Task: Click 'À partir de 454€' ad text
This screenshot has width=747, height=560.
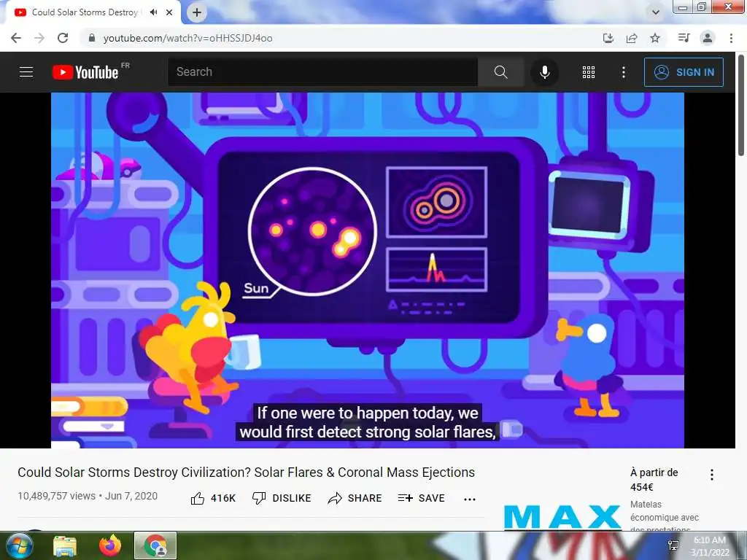Action: [654, 480]
